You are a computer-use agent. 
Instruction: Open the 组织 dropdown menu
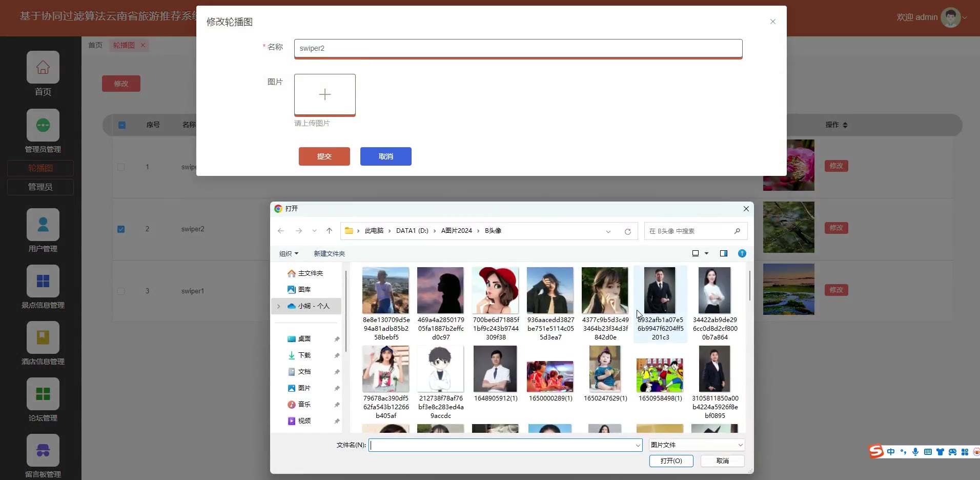pos(289,253)
